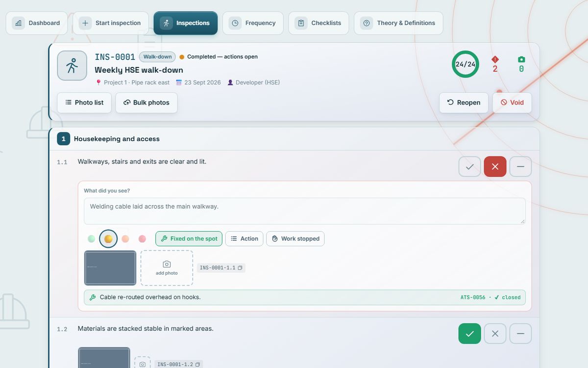Open the photo thumbnail for item 1.1
Viewport: 588px width, 368px height.
(110, 268)
